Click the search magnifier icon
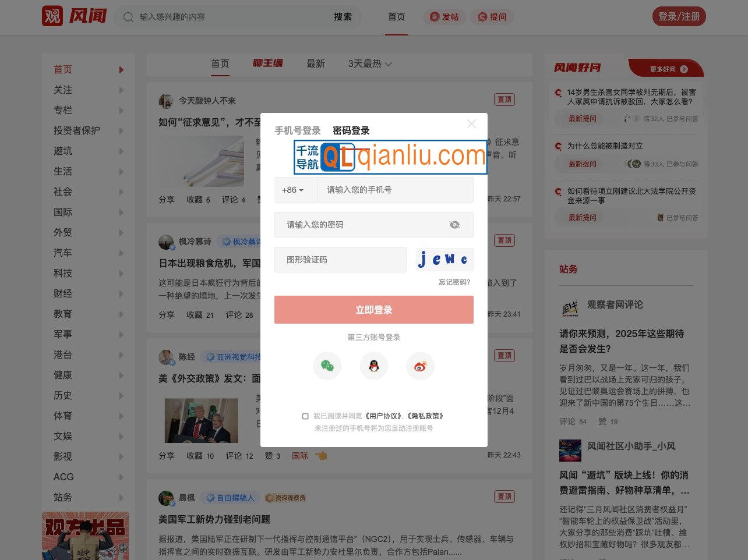 point(128,17)
